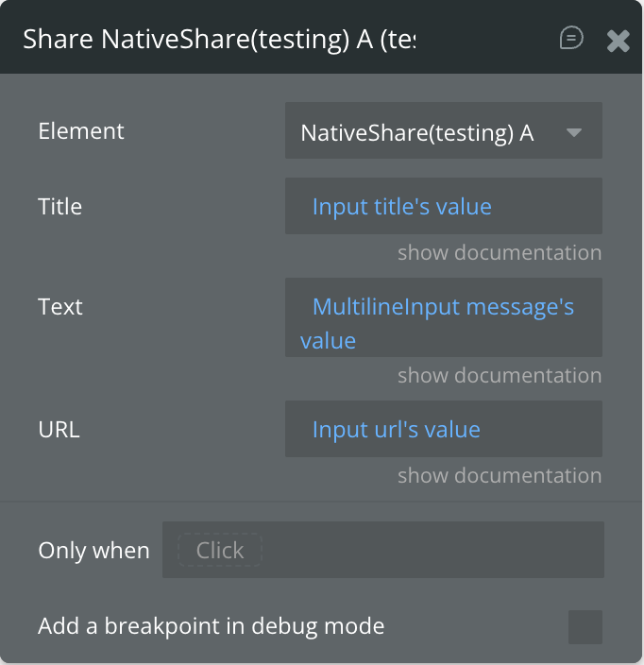Screen dimensions: 644x665
Task: Click the panel header title text
Action: click(219, 39)
